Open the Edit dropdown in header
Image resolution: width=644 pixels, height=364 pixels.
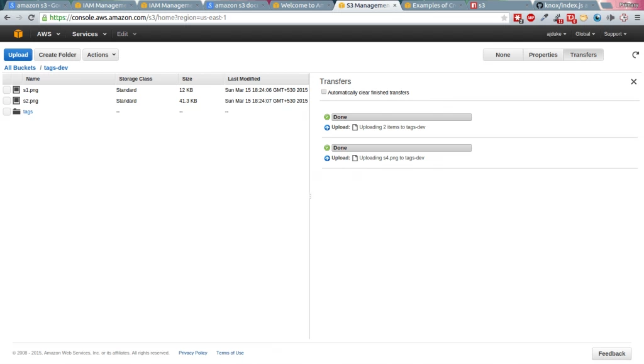(126, 34)
